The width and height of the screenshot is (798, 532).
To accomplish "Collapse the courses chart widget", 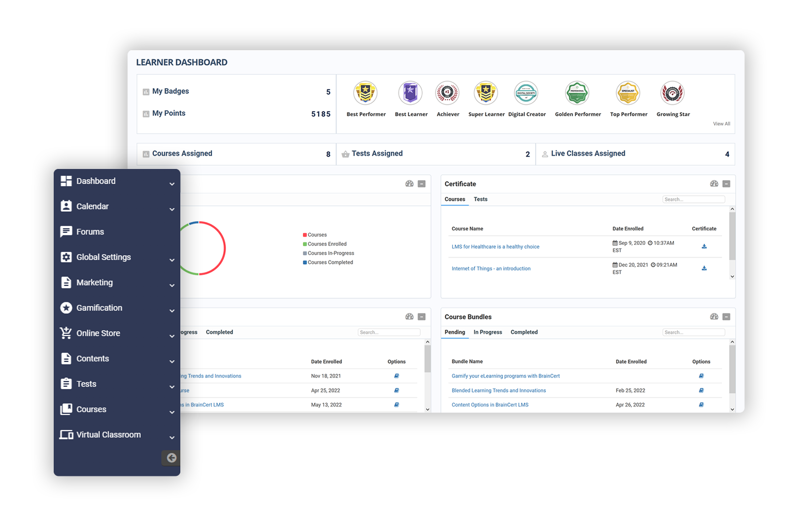I will click(421, 184).
